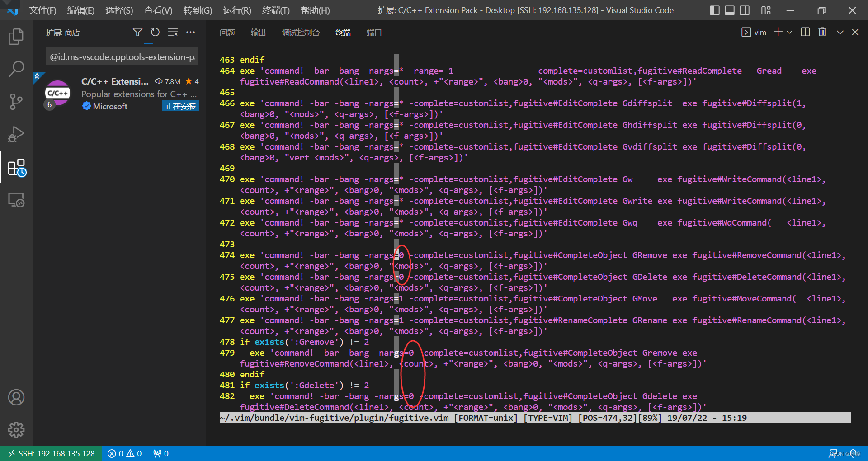
Task: Filter extensions with funnel icon
Action: coord(137,32)
